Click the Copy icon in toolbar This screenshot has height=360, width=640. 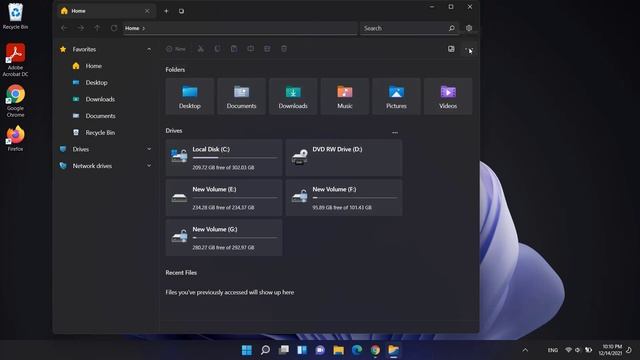(217, 49)
